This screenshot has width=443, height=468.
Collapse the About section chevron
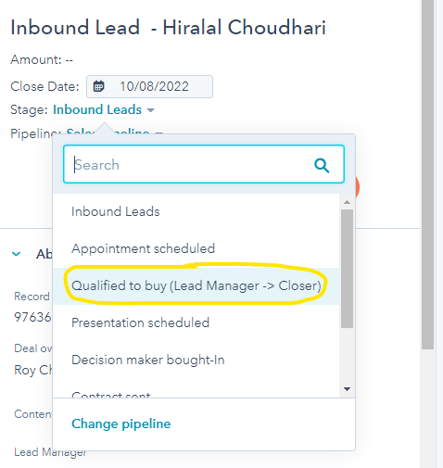[16, 254]
